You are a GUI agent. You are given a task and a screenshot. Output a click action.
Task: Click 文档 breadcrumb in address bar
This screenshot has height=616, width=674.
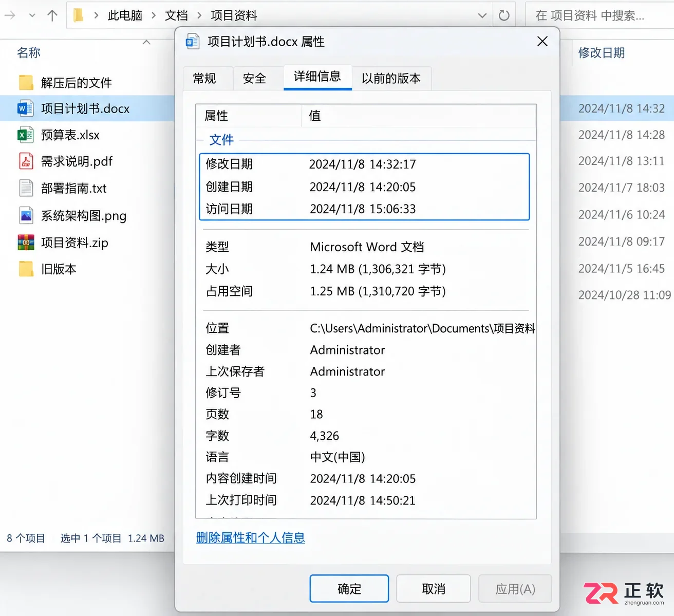[x=176, y=15]
